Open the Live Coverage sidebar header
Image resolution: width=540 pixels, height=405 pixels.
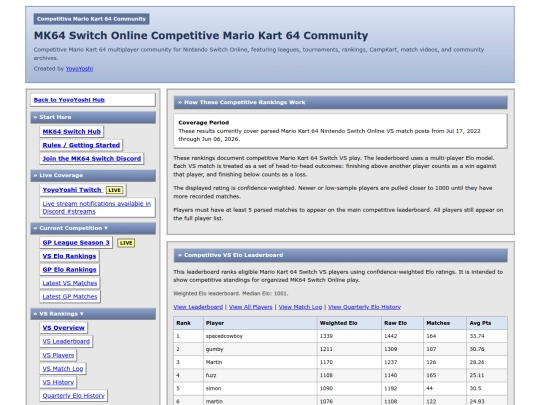(93, 175)
